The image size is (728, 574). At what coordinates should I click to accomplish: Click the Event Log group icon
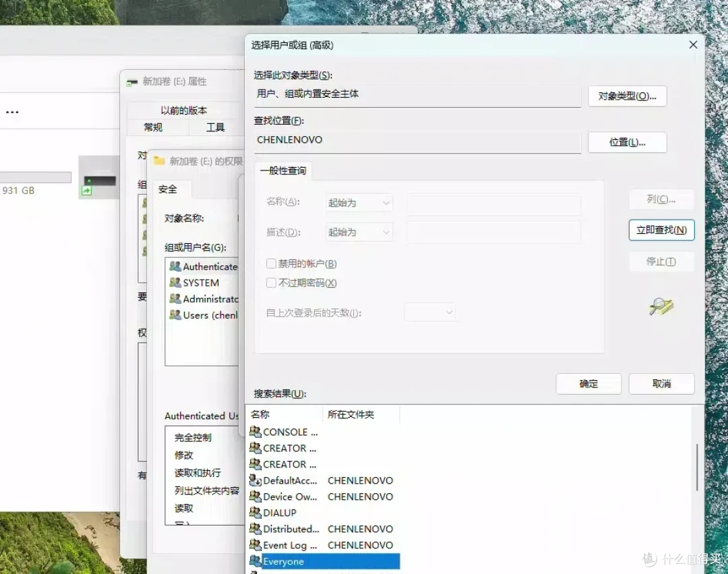click(x=255, y=545)
